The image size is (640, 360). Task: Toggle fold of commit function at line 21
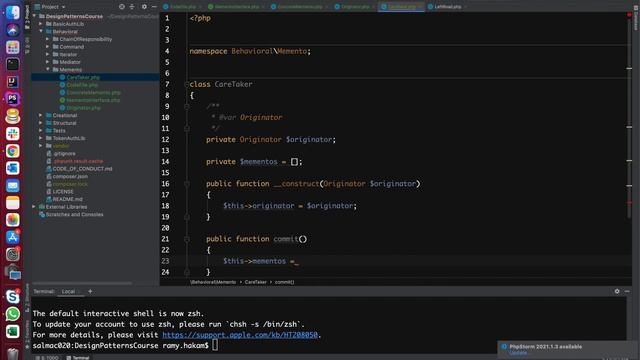[187, 239]
